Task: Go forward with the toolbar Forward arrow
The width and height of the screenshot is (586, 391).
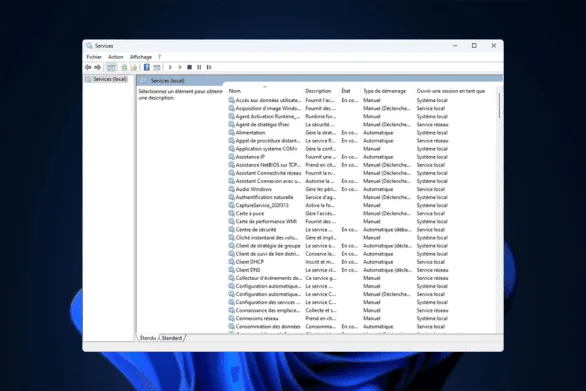Action: [x=98, y=67]
